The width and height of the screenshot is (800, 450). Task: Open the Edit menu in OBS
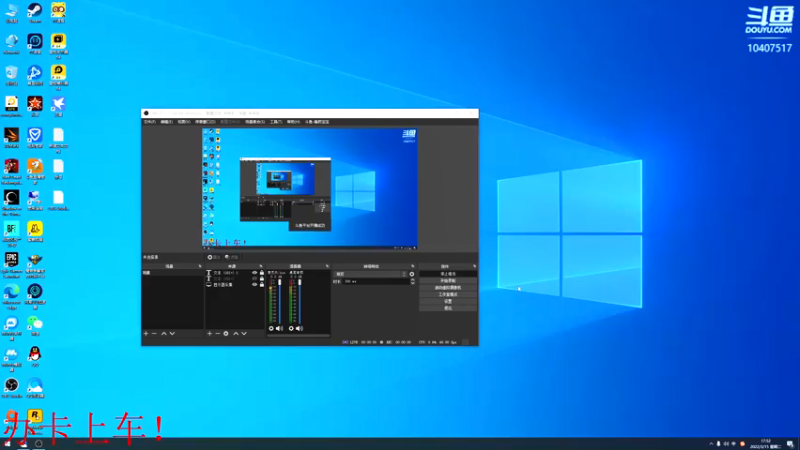(x=167, y=122)
